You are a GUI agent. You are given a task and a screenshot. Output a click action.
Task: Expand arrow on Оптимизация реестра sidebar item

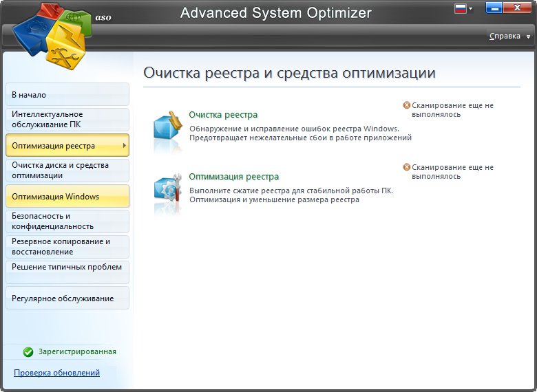[x=125, y=145]
